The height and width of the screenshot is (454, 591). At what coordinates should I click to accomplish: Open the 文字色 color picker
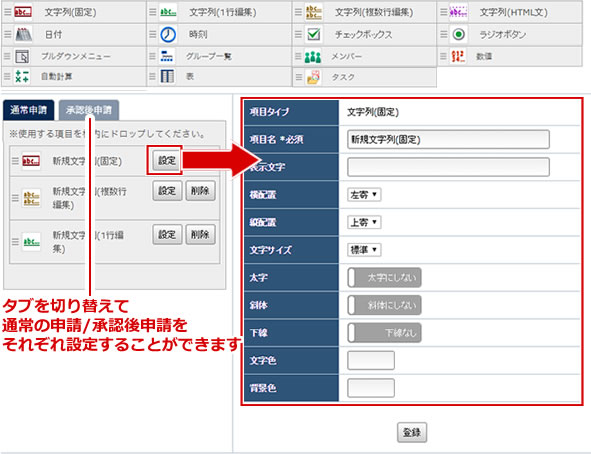click(371, 361)
